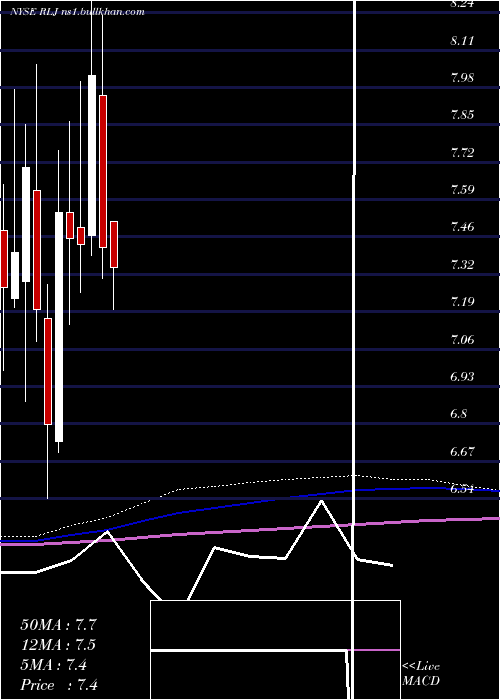Click the 7.46 price axis label
This screenshot has width=500, height=700.
pos(462,227)
